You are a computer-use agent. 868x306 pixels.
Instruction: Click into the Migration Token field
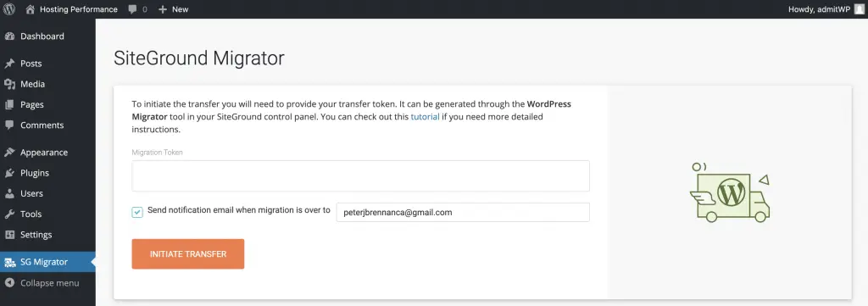(x=360, y=176)
